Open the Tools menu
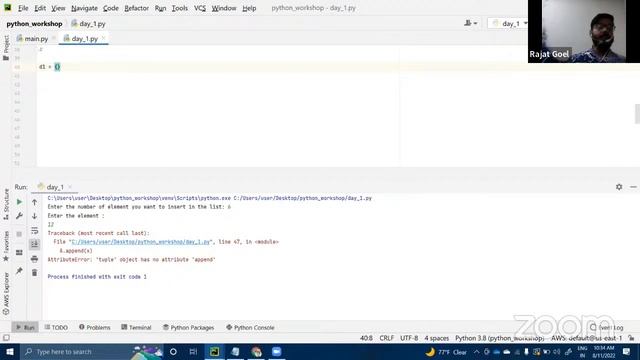Image resolution: width=640 pixels, height=360 pixels. (x=180, y=8)
